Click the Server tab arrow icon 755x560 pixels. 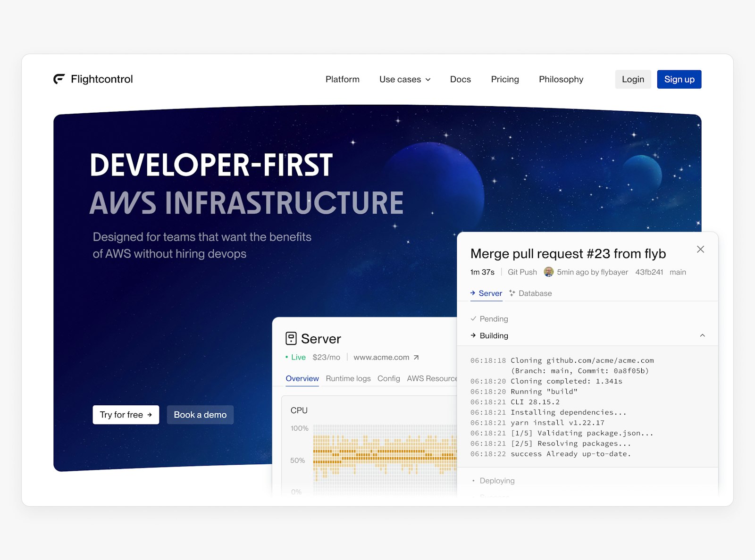[473, 293]
